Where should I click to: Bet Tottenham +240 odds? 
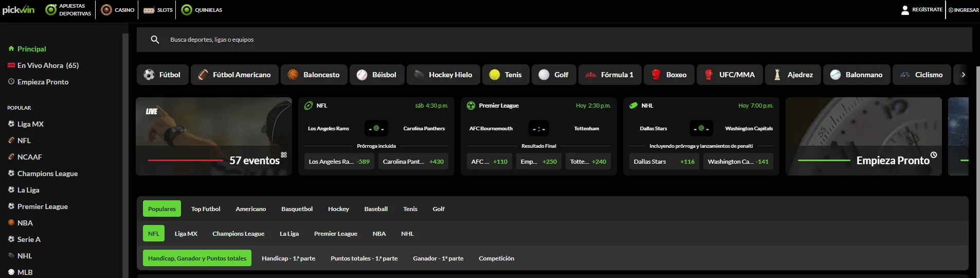click(588, 162)
